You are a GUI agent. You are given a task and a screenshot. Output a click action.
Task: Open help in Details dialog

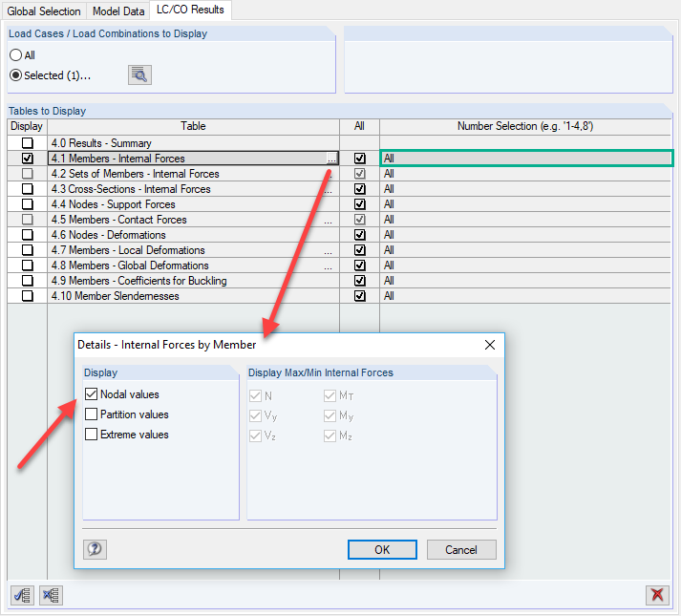tap(95, 549)
